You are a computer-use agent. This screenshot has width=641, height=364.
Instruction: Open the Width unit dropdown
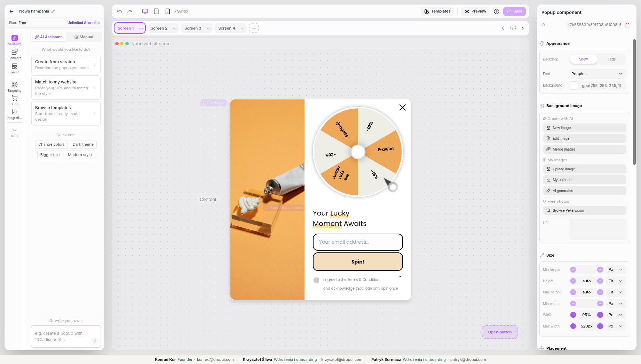click(x=615, y=315)
